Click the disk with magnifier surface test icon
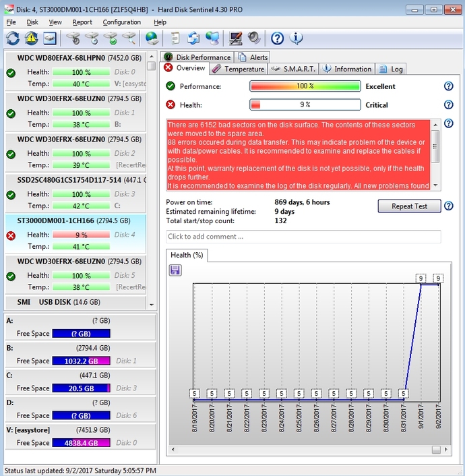Image resolution: width=465 pixels, height=476 pixels. click(x=129, y=38)
